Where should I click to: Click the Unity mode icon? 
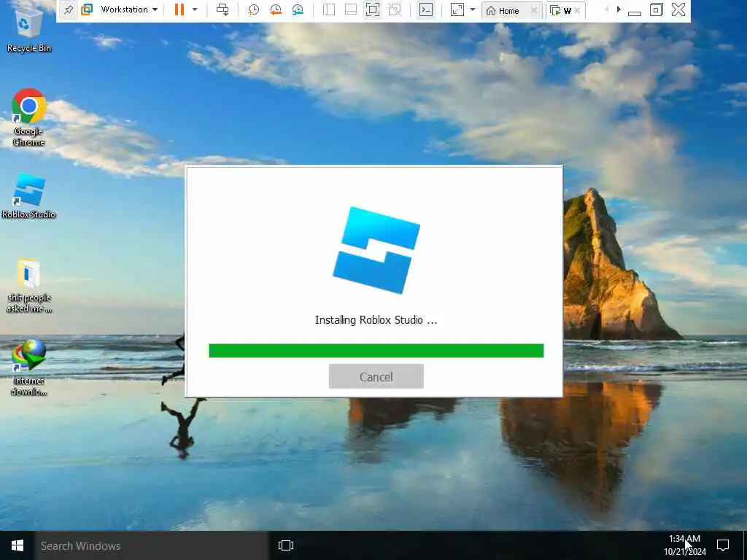pos(395,9)
